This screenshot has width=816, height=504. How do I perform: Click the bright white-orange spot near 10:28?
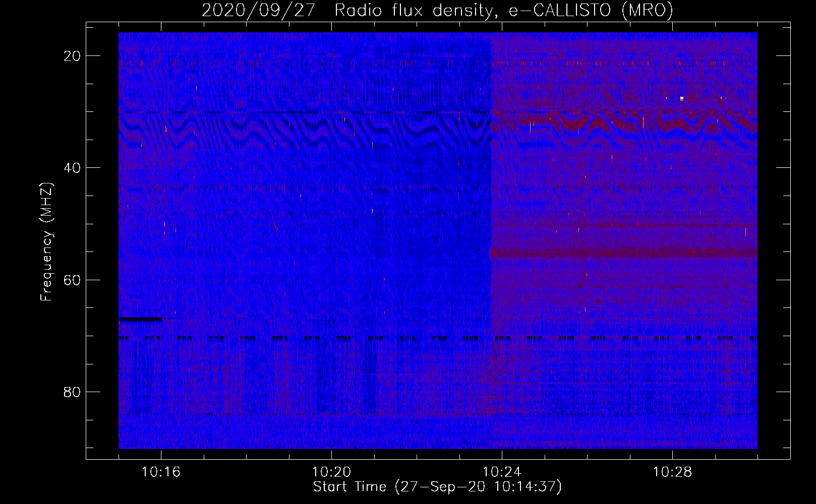682,99
